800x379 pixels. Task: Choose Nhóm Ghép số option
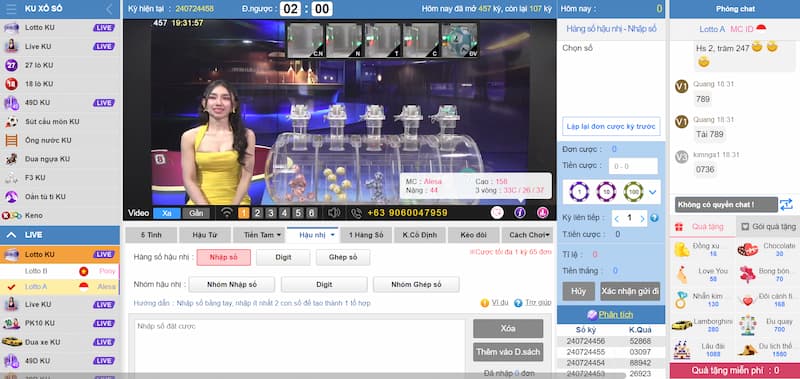tap(416, 285)
